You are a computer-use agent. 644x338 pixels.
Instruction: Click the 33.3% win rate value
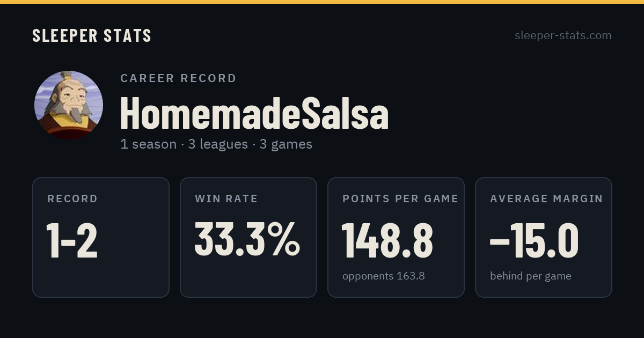click(247, 240)
